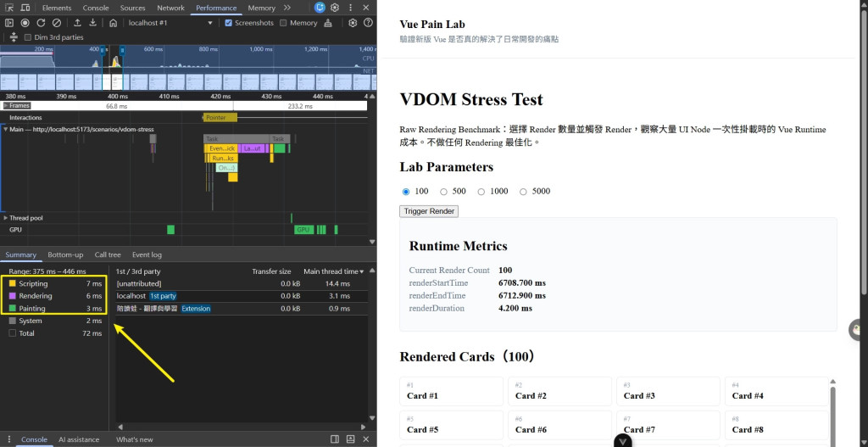Open the Elements tab
This screenshot has width=868, height=447.
(x=57, y=8)
